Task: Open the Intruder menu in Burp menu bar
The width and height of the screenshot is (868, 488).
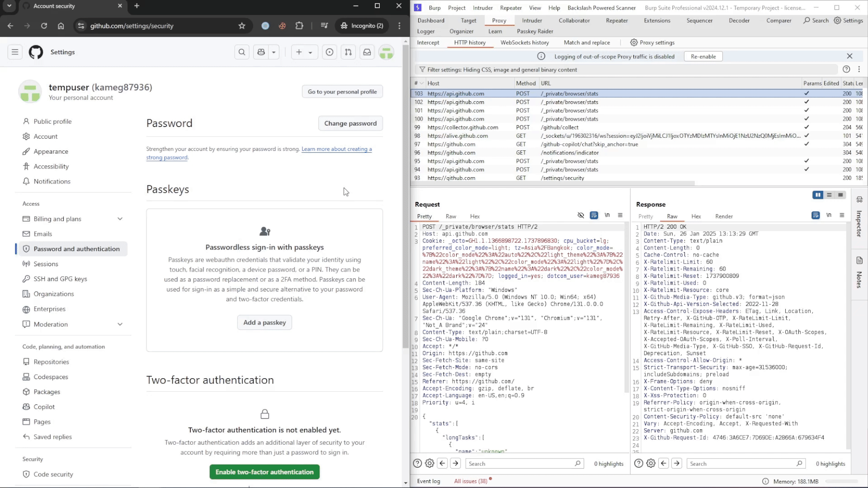Action: (x=482, y=8)
